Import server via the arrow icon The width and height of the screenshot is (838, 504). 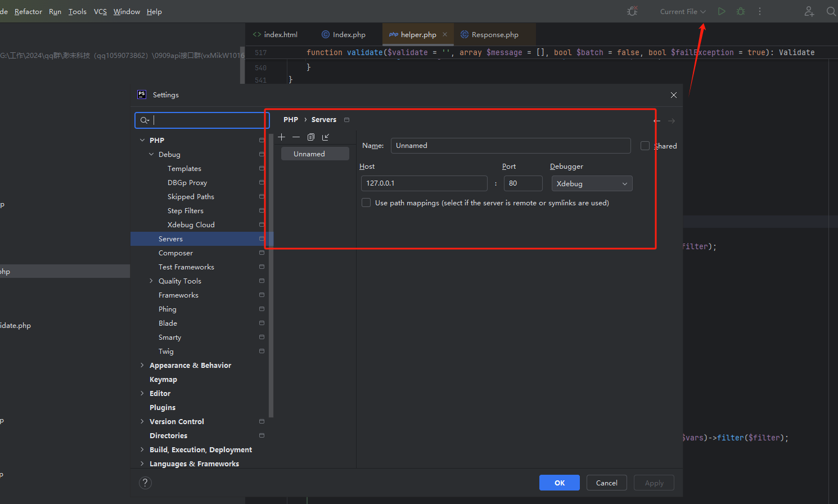coord(326,137)
